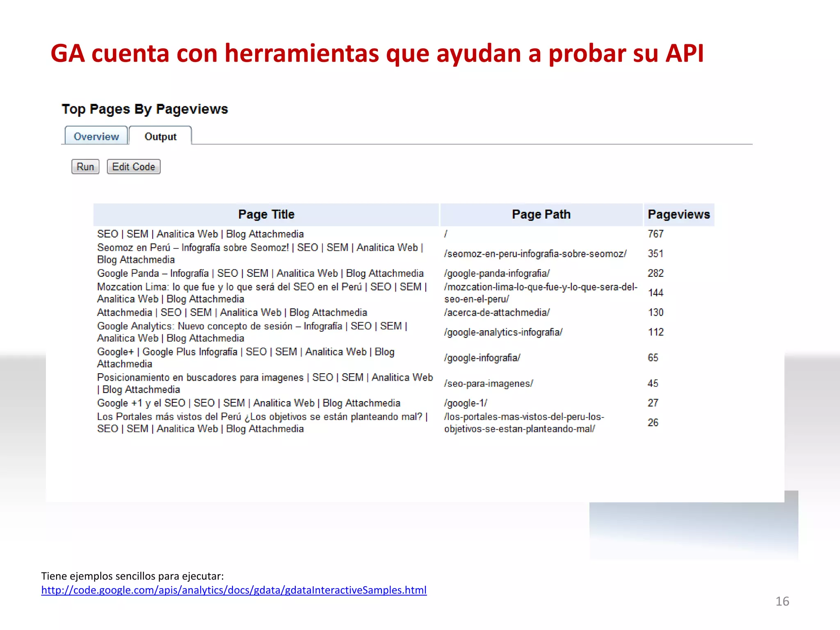Click 'Google +1 y el SEO' title
Image resolution: width=840 pixels, height=630 pixels.
(x=249, y=403)
